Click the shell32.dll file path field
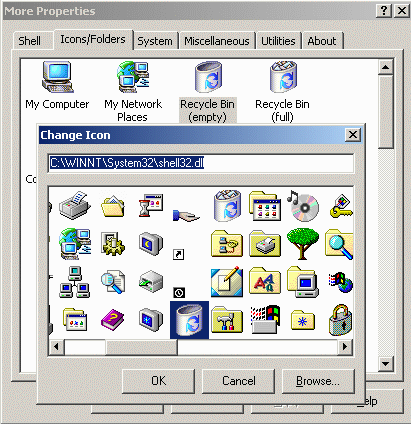This screenshot has height=424, width=411. (x=201, y=163)
